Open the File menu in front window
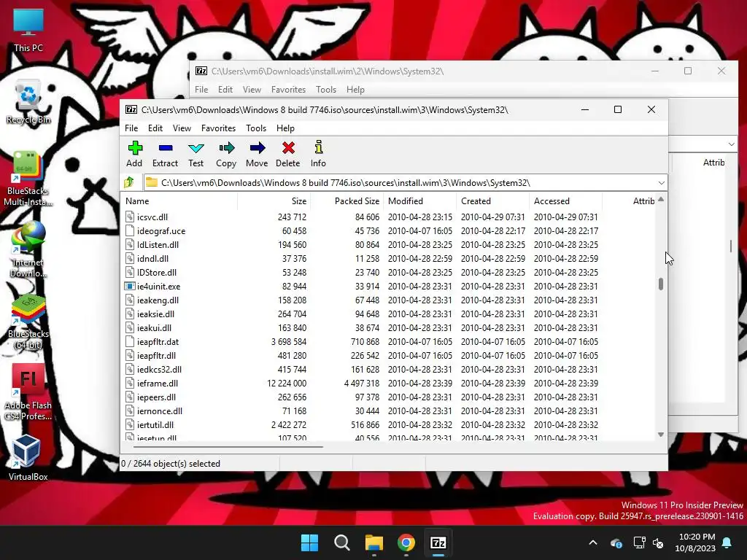The width and height of the screenshot is (747, 560). [x=131, y=128]
